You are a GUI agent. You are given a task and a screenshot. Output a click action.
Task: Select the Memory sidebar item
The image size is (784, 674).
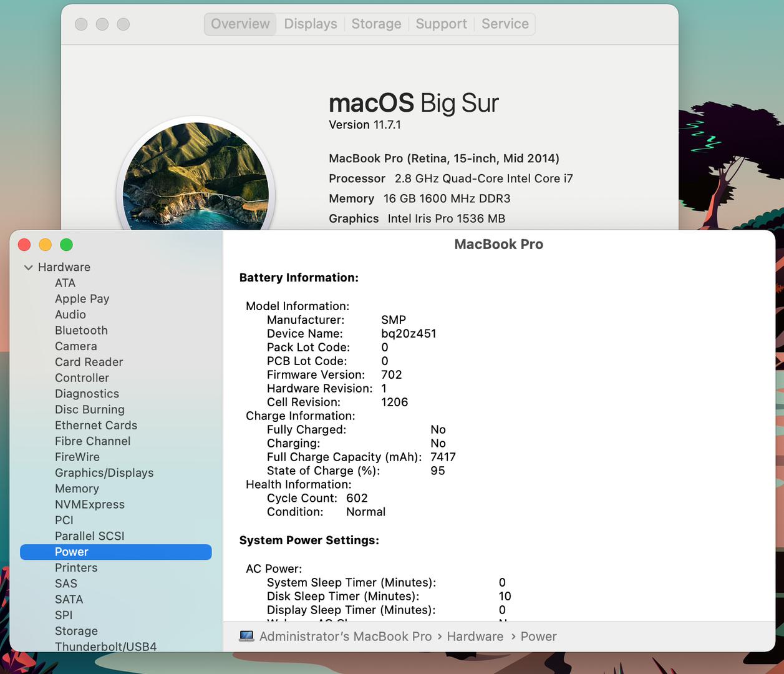coord(77,489)
